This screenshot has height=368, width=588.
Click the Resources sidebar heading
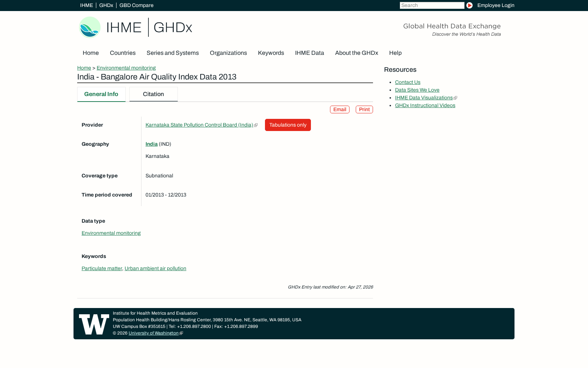pos(400,70)
